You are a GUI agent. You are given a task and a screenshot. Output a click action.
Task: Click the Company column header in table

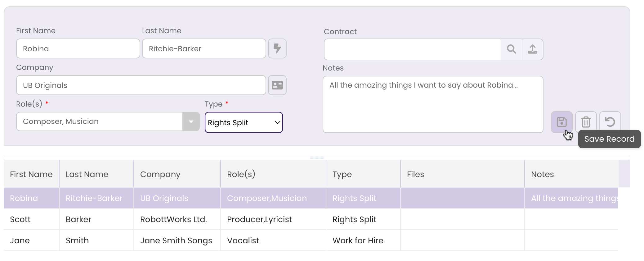click(177, 174)
